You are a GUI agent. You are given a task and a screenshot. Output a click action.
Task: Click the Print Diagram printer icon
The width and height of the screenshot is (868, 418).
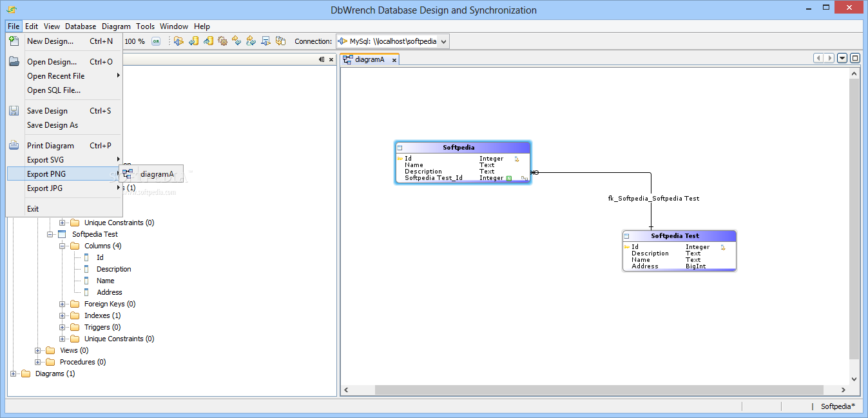pos(14,146)
